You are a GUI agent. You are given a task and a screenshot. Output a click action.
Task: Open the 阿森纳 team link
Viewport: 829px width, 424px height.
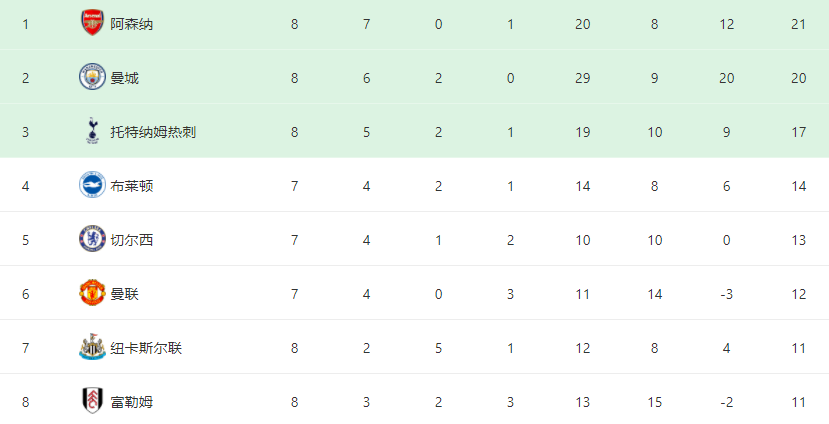pos(132,24)
